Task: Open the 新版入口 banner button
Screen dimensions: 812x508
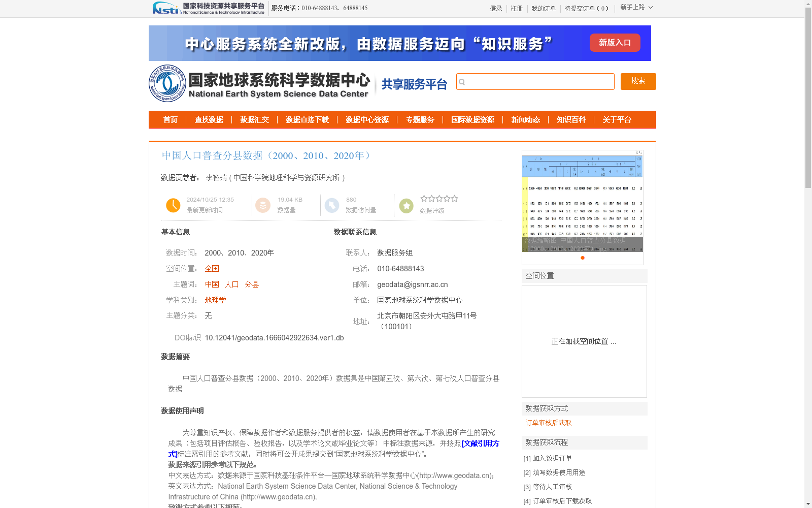Action: [615, 43]
